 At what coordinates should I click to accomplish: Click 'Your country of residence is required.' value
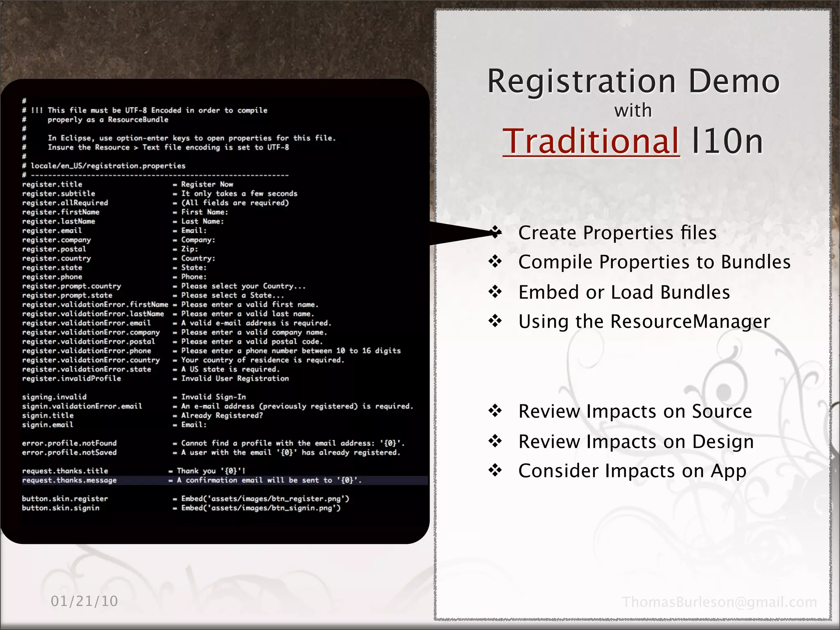click(263, 360)
